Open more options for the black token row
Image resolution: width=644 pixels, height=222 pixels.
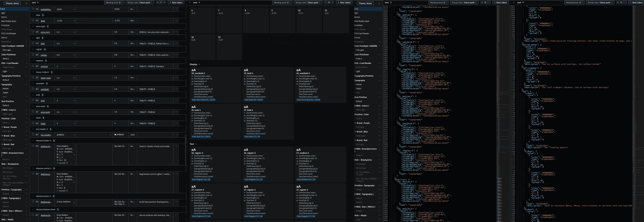176,123
